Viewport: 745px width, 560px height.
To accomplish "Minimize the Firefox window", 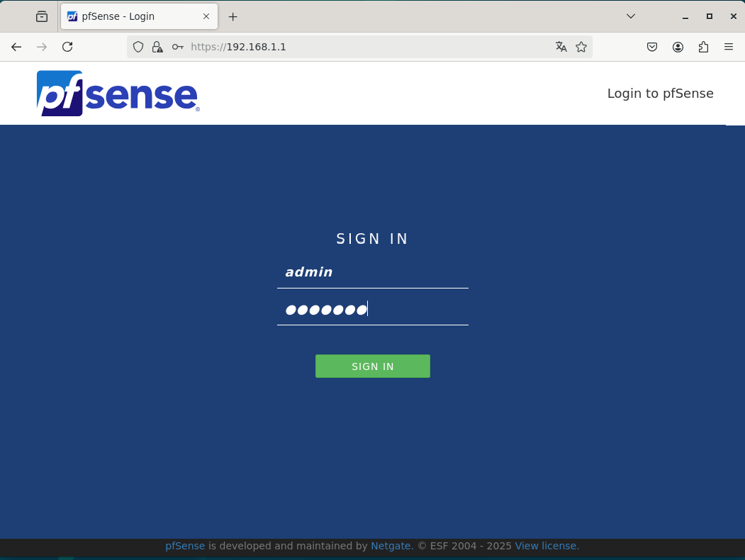I will click(x=685, y=16).
